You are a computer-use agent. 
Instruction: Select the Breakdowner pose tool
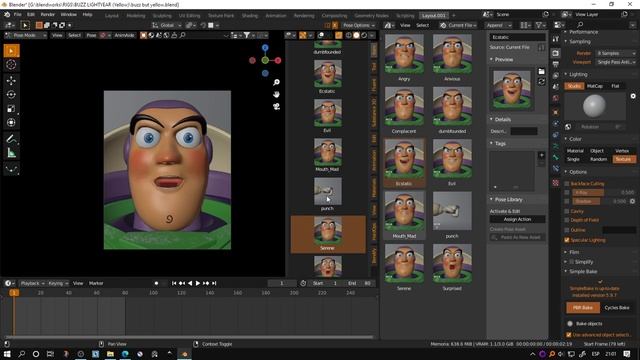click(11, 169)
